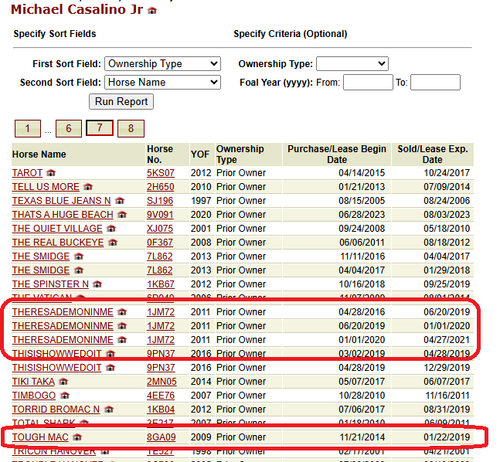Click the Run Report button
The width and height of the screenshot is (500, 462).
(121, 102)
